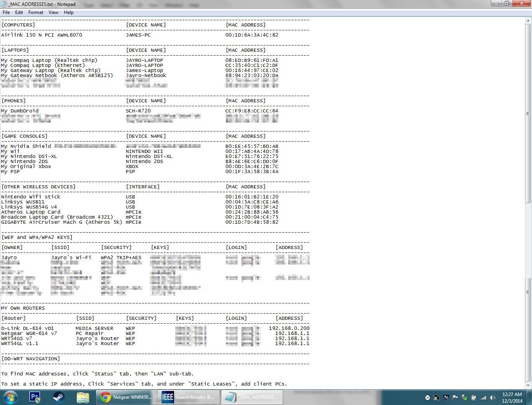Open Steam from the taskbar
Viewport: 532px width, 405px height.
tap(59, 397)
